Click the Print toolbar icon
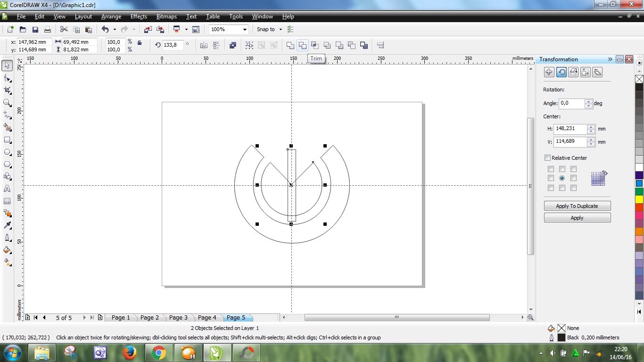Image resolution: width=644 pixels, height=362 pixels. [x=47, y=29]
